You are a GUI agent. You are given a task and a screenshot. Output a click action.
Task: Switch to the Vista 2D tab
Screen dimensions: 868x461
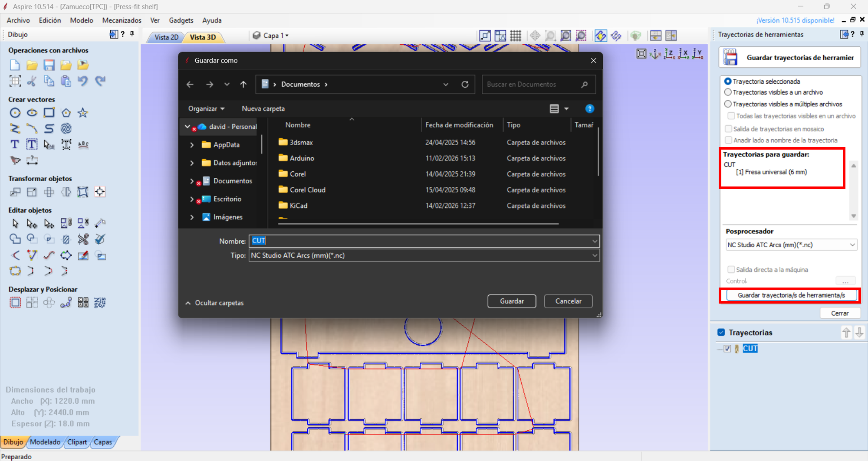pos(166,37)
